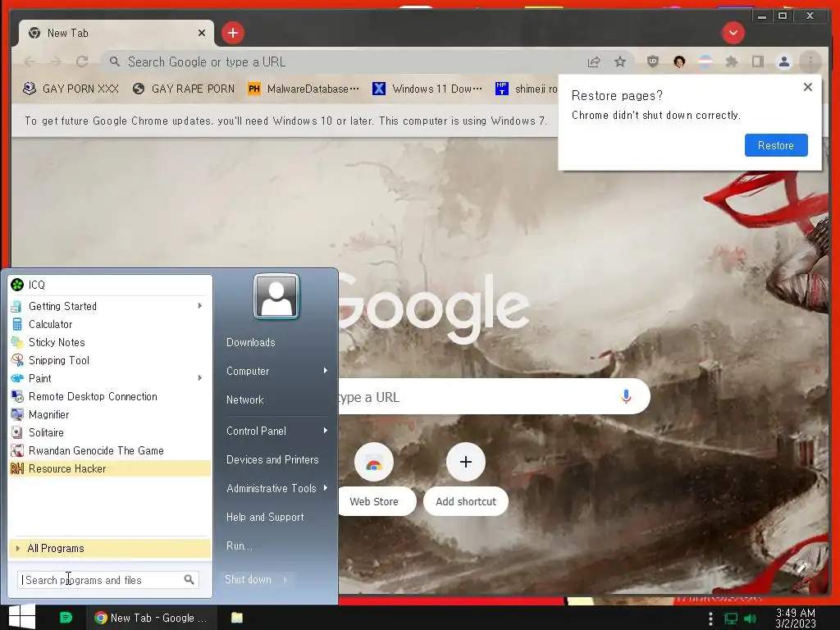
Task: Go back with the back arrow
Action: (x=30, y=62)
